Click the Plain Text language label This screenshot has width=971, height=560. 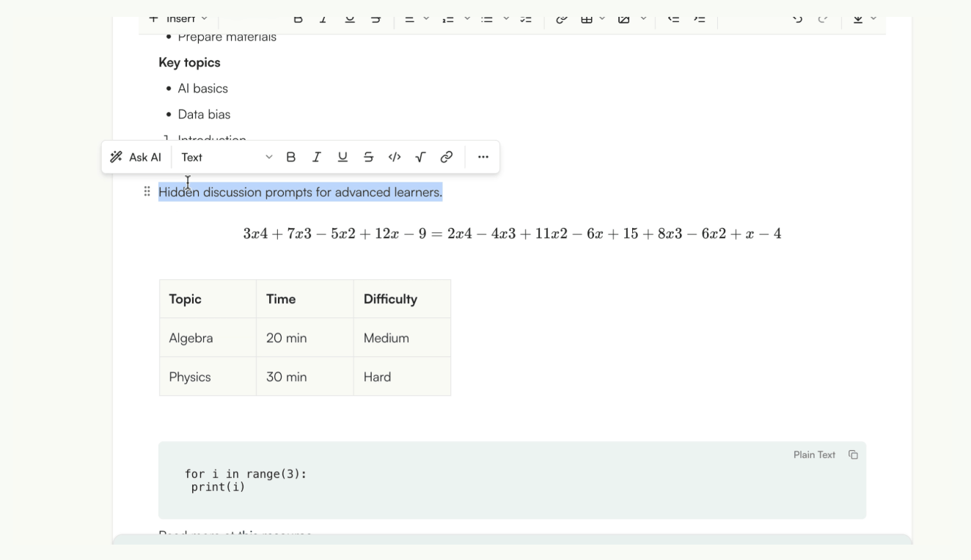point(814,454)
